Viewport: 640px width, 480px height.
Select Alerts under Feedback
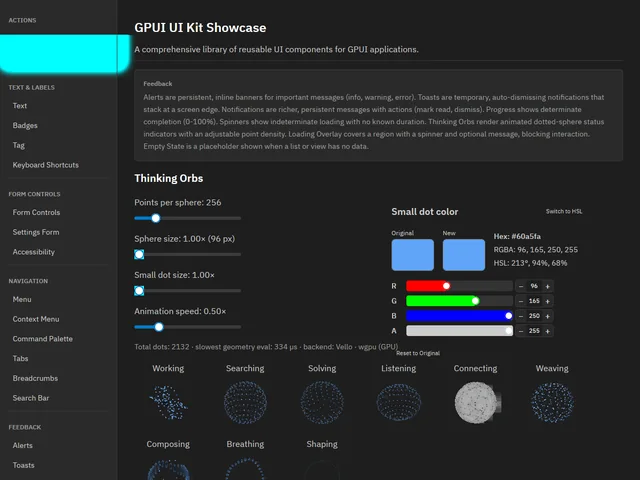click(22, 445)
